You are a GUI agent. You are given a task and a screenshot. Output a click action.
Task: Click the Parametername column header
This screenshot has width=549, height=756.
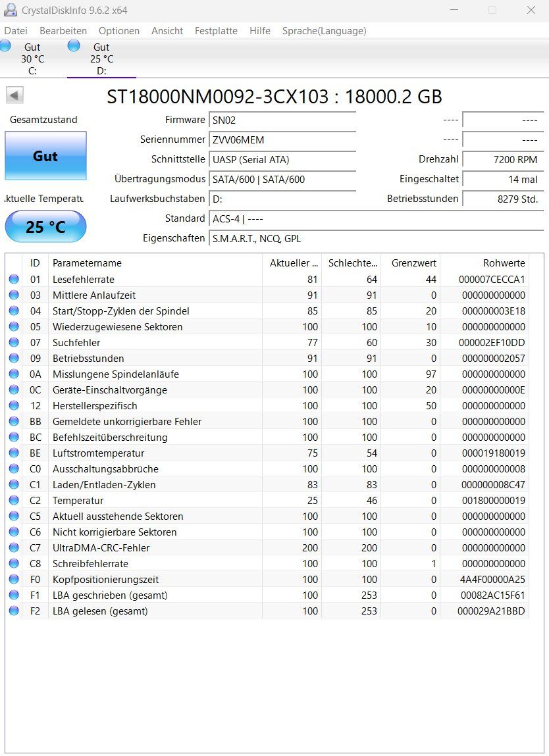pos(155,263)
